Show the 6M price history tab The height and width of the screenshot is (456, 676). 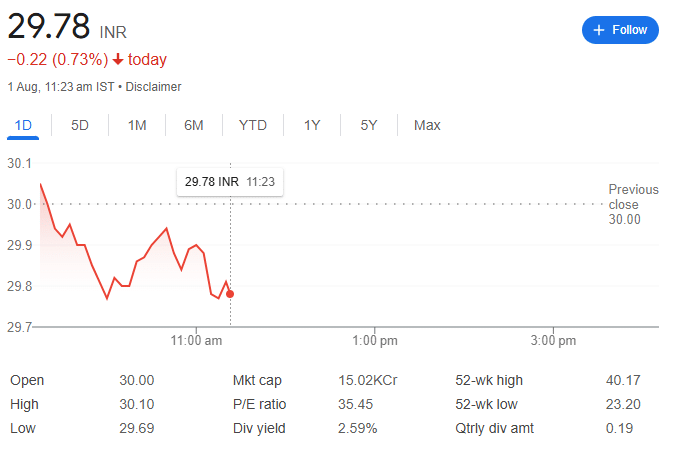pos(194,125)
